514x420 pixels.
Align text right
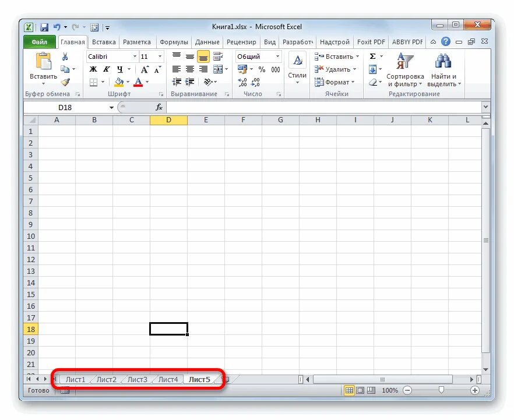[x=203, y=69]
